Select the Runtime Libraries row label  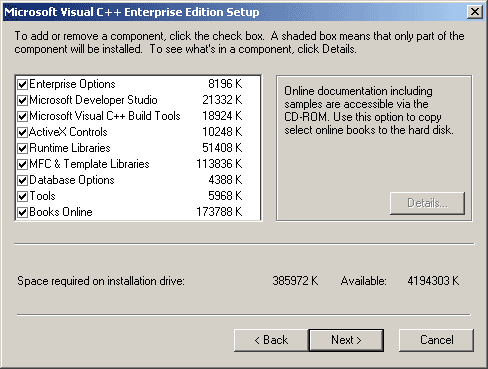click(x=70, y=148)
